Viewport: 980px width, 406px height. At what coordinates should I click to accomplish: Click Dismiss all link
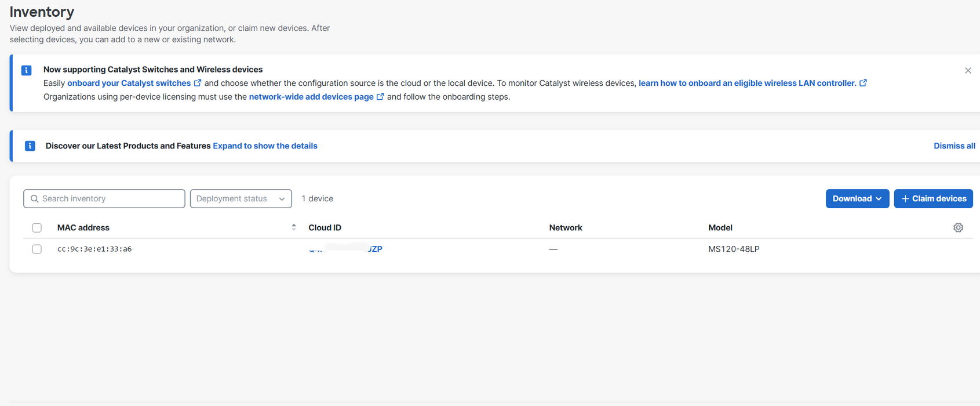click(954, 146)
